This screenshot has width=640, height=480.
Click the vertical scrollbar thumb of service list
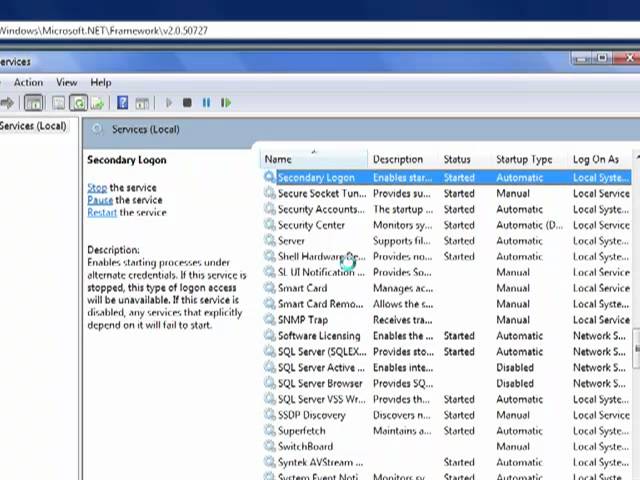pos(636,348)
